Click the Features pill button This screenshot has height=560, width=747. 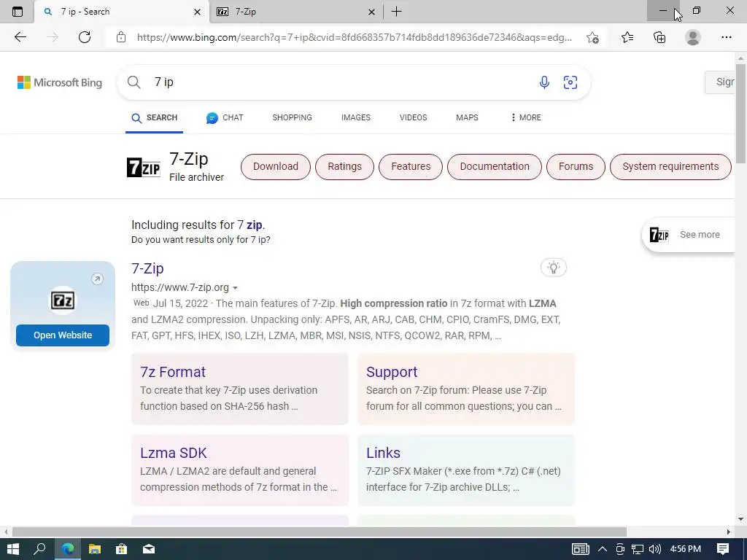[x=411, y=167]
